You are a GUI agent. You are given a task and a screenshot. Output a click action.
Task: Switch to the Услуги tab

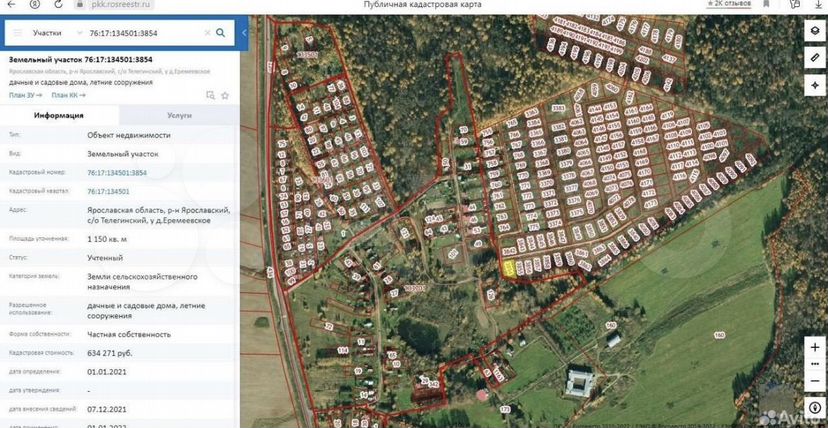tap(179, 116)
